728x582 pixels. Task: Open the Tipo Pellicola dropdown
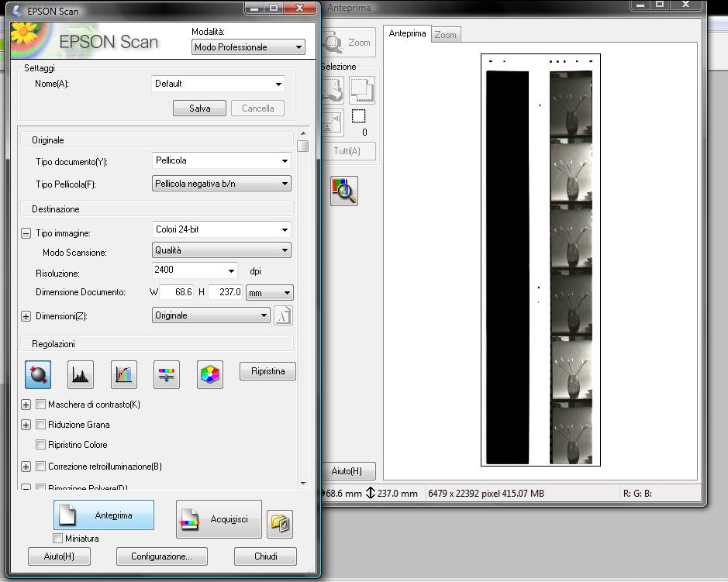(x=221, y=184)
